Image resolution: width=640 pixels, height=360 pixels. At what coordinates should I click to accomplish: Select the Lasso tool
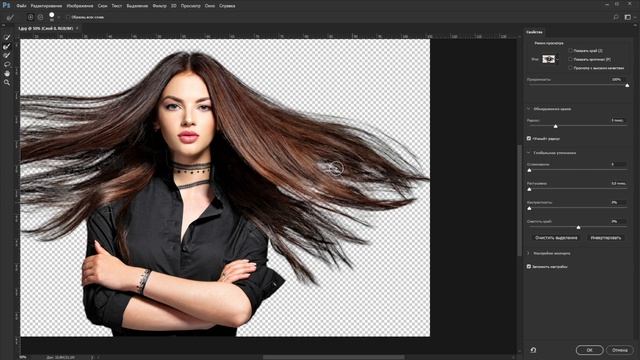[x=7, y=64]
